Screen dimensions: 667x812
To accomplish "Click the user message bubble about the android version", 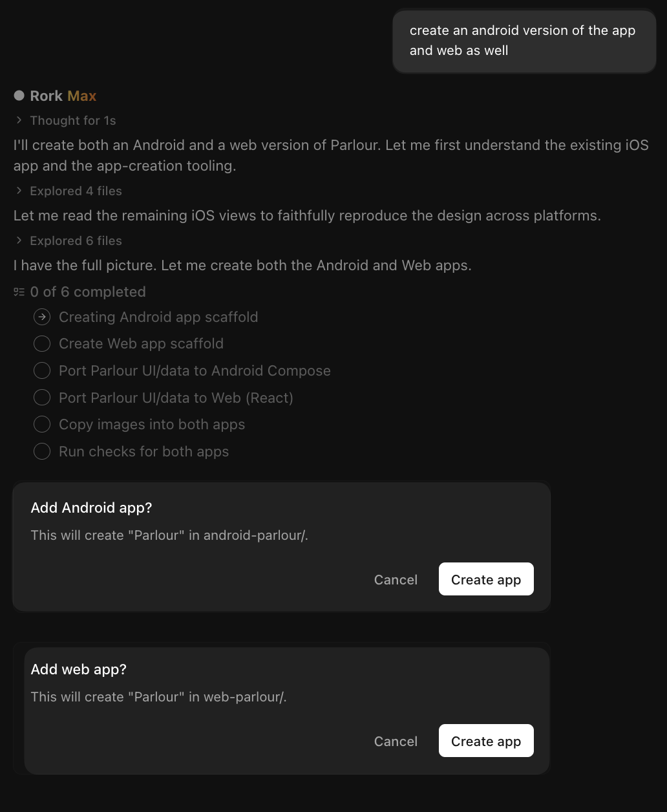I will click(x=524, y=41).
